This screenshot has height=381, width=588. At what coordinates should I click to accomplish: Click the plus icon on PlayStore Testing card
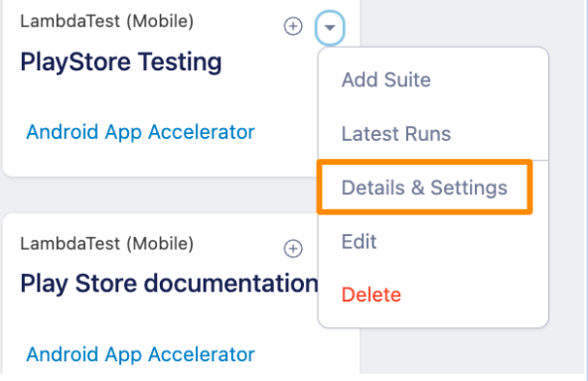[293, 26]
